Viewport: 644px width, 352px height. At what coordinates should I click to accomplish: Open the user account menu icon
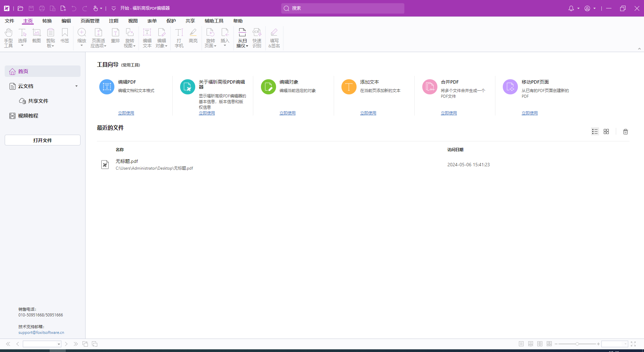click(x=587, y=8)
